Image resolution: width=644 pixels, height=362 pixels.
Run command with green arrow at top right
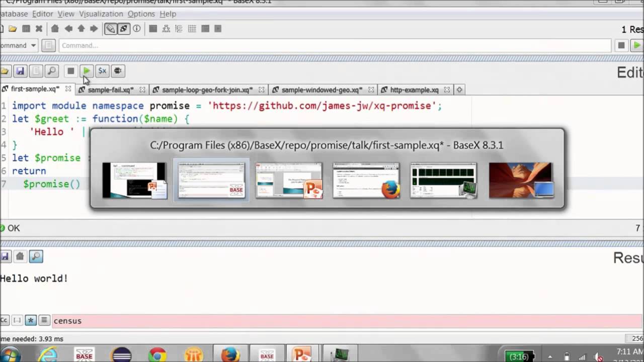point(637,45)
